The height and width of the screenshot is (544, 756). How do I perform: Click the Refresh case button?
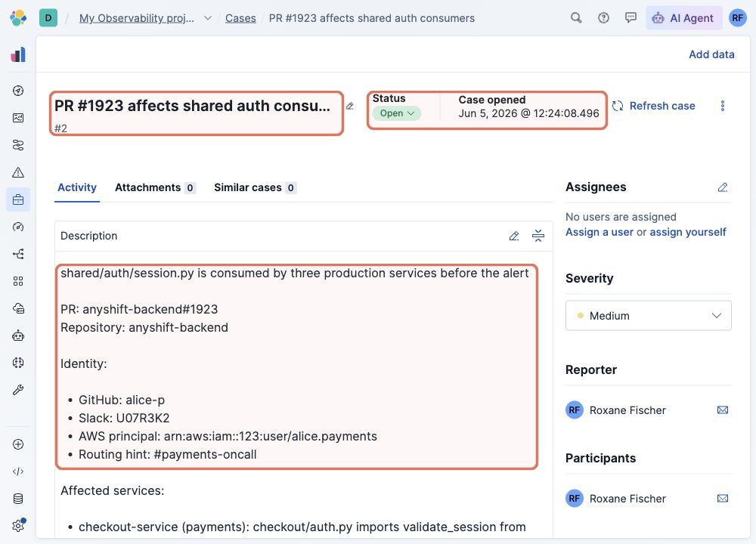click(653, 106)
